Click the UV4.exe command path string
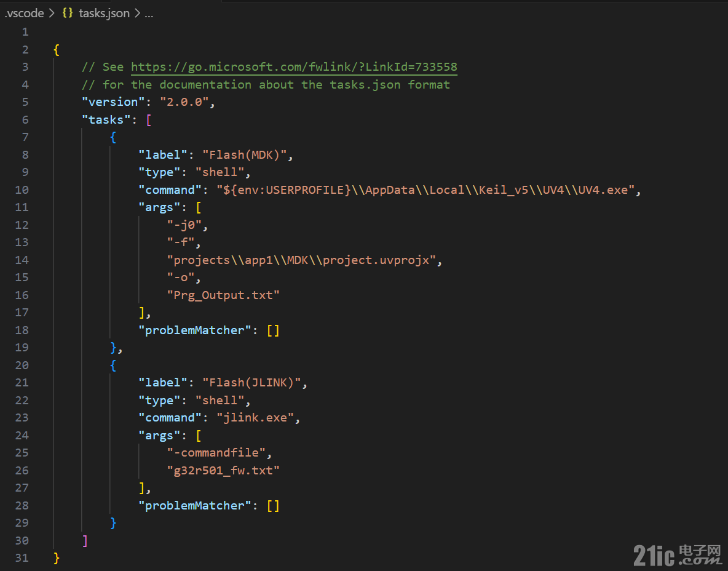The width and height of the screenshot is (728, 571). pyautogui.click(x=425, y=190)
